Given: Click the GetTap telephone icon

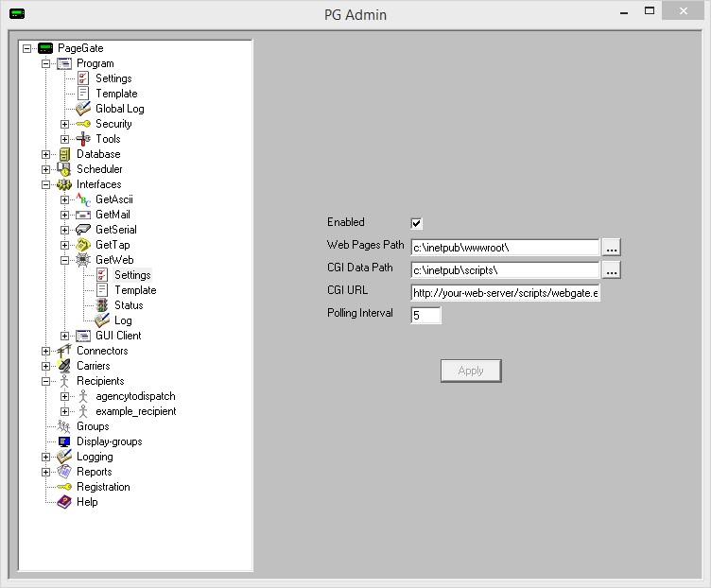Looking at the screenshot, I should coord(83,245).
